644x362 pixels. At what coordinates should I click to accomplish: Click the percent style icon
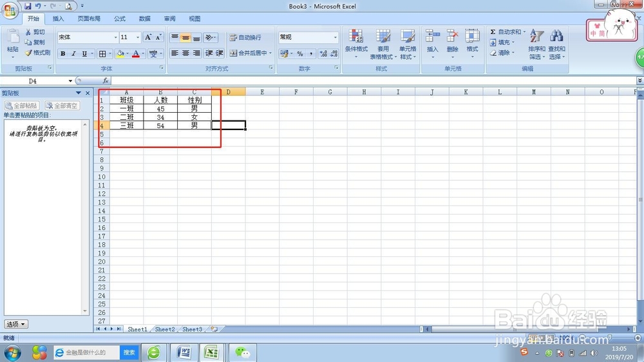300,53
